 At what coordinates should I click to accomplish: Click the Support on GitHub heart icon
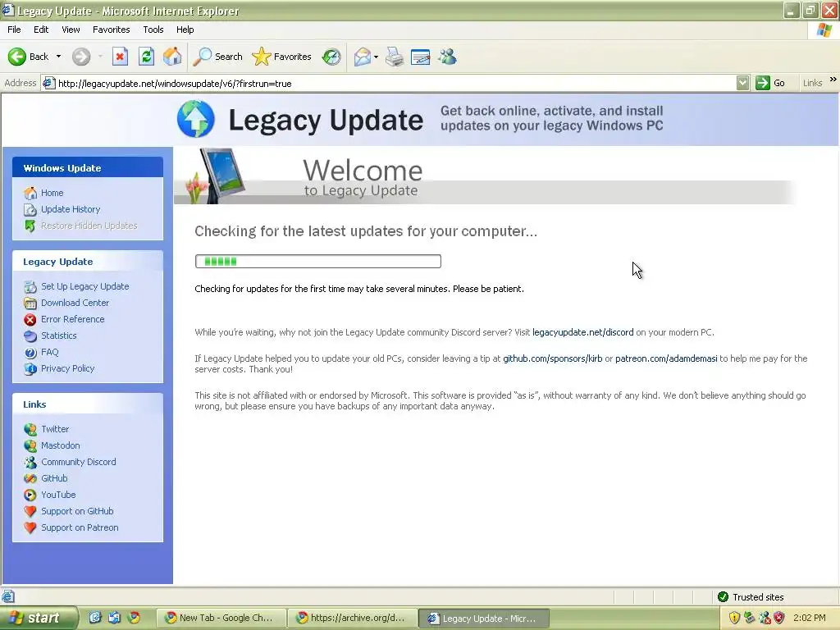[30, 511]
